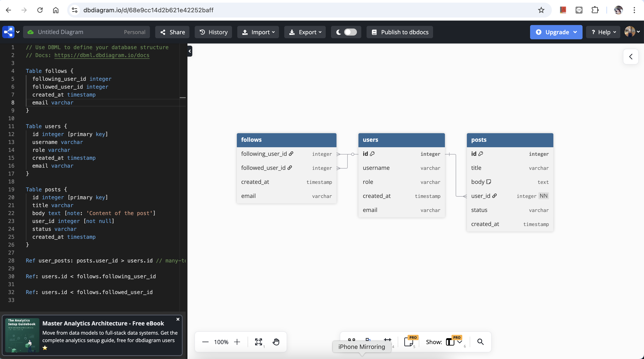This screenshot has width=644, height=359.
Task: Click the follows table header
Action: tap(286, 140)
